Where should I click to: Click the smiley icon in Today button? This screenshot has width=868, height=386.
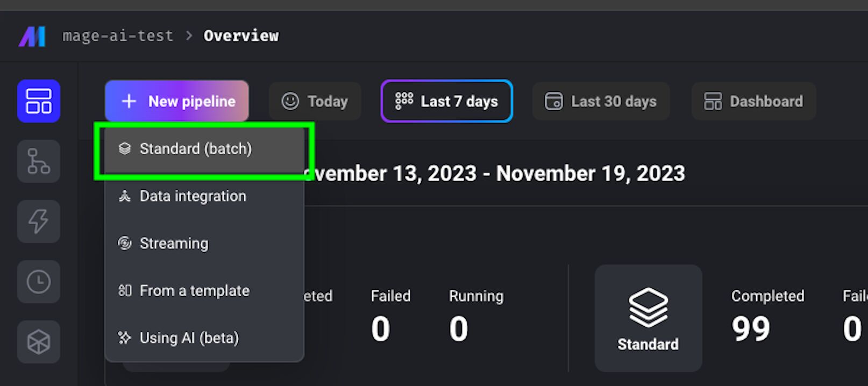pyautogui.click(x=290, y=101)
